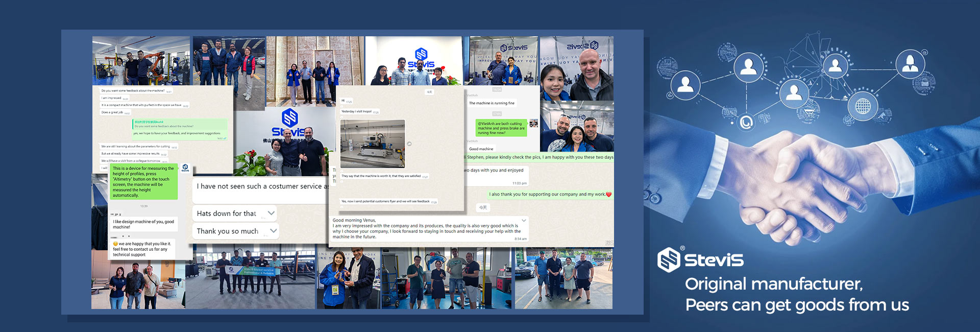Click the red heart emoji in the thank-you message
980x332 pixels.
coord(608,194)
